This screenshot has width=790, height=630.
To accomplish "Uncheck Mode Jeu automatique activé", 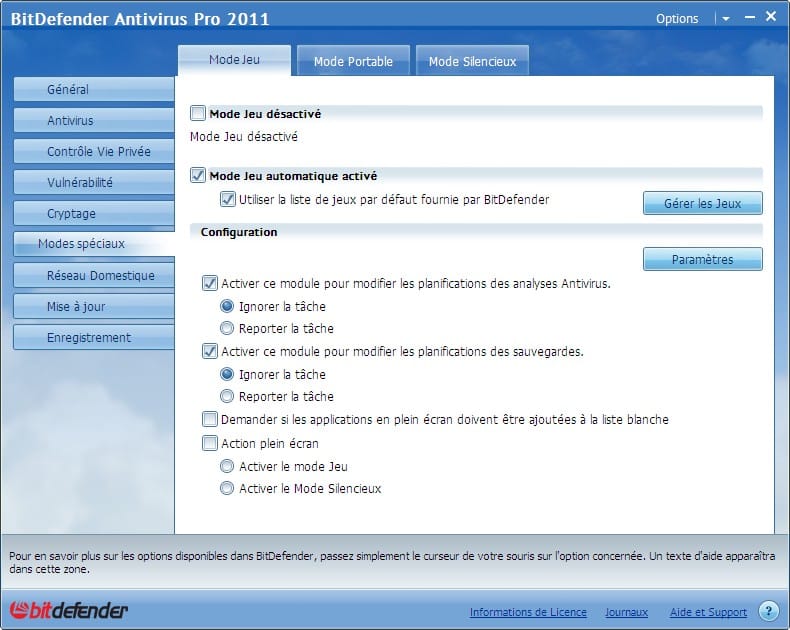I will 198,175.
